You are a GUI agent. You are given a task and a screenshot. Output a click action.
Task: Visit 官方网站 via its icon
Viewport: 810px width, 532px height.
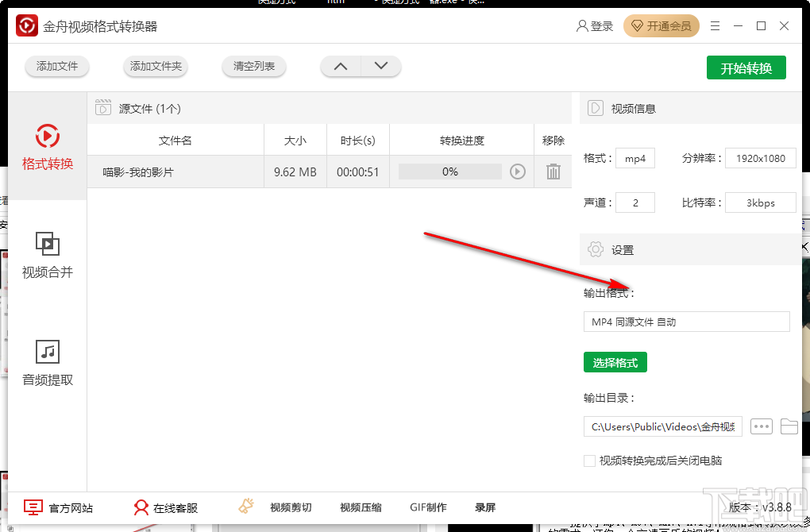[x=32, y=507]
